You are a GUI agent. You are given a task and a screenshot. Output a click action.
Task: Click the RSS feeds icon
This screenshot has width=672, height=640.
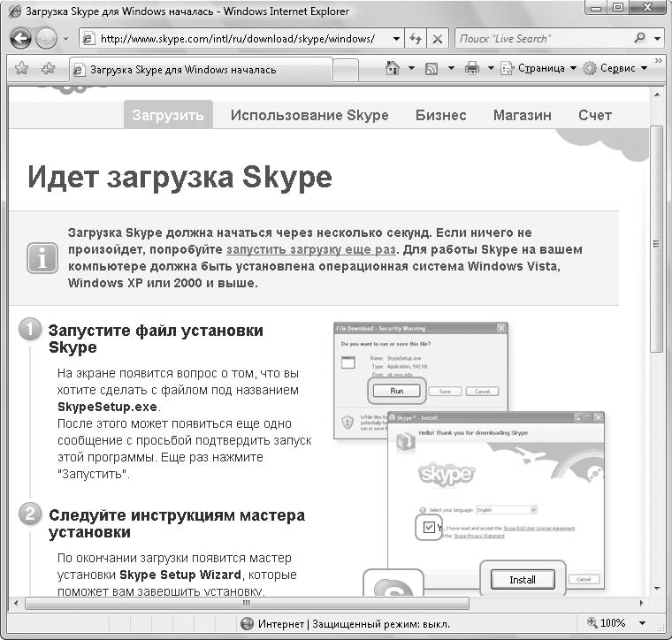(431, 69)
